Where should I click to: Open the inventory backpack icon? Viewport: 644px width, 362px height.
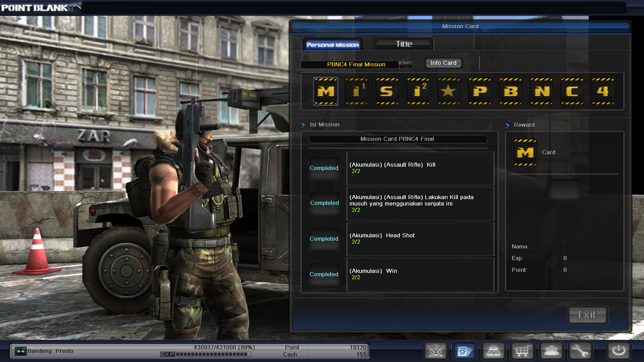[x=493, y=350]
